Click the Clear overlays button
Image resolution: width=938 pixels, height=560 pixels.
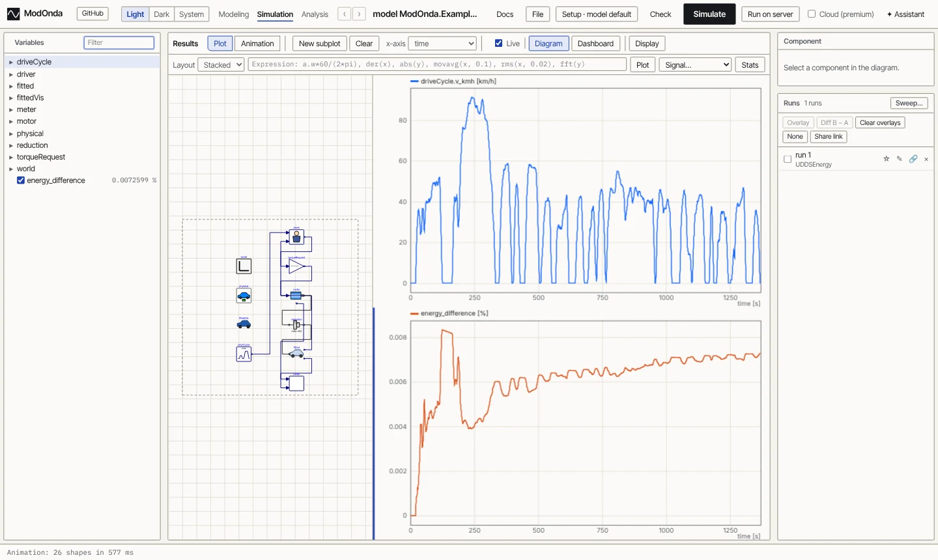click(x=880, y=122)
